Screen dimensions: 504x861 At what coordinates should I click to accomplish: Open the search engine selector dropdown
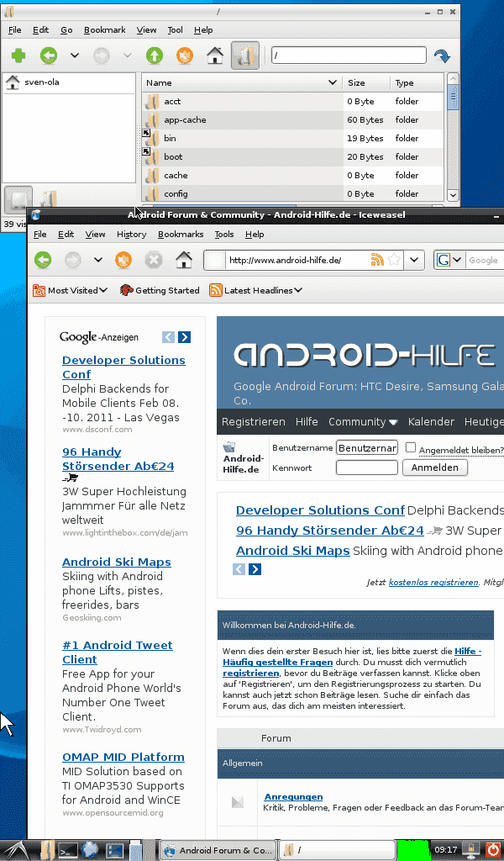coord(457,260)
